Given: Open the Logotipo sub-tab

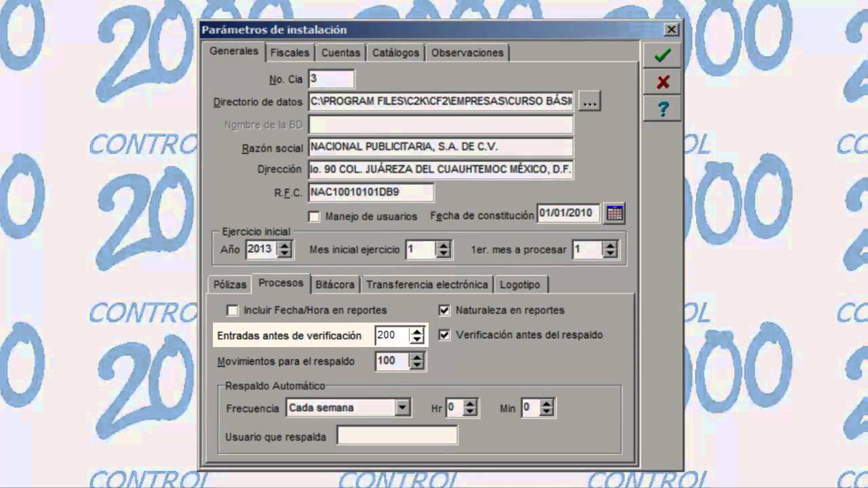Looking at the screenshot, I should (x=520, y=285).
